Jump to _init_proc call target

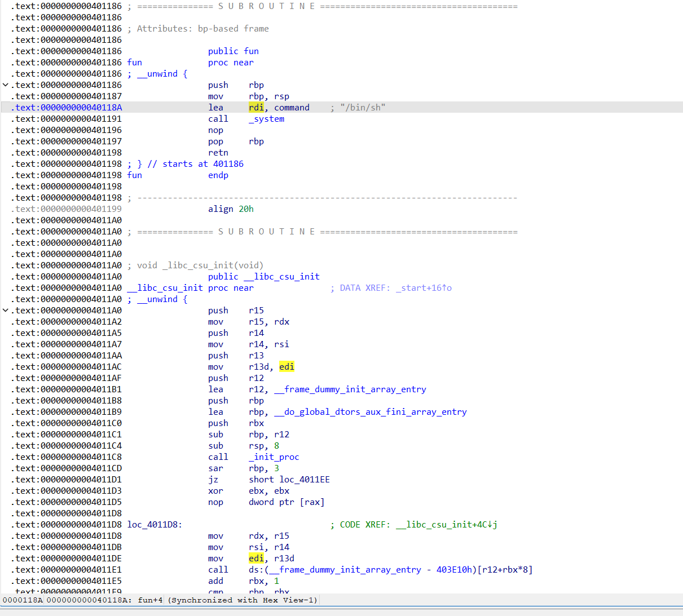pyautogui.click(x=274, y=457)
